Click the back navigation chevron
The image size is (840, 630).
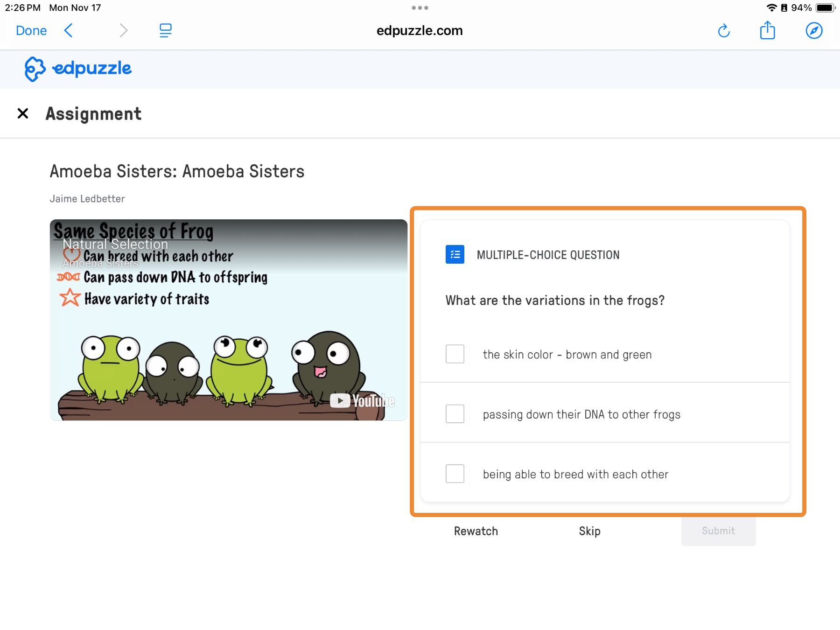pos(69,30)
